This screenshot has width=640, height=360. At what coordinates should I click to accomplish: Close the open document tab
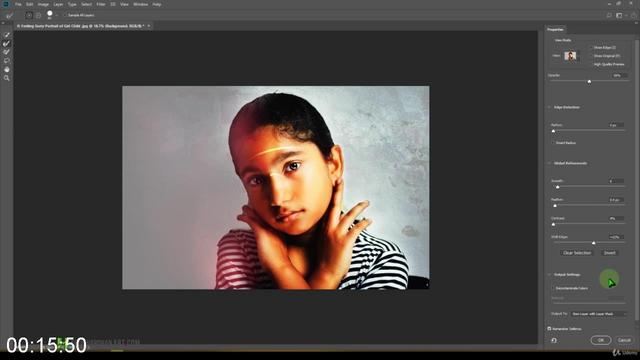click(149, 26)
